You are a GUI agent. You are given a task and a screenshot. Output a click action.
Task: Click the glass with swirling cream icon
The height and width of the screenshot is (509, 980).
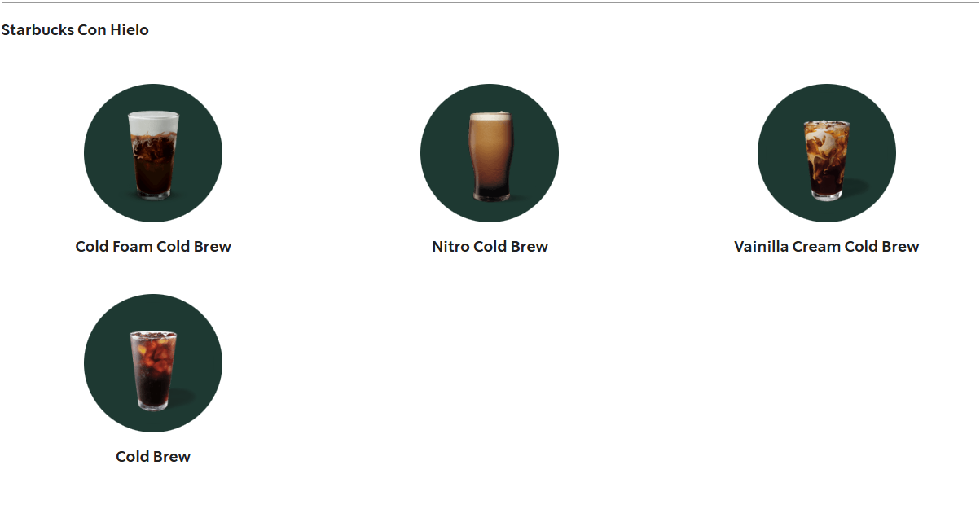coord(827,160)
